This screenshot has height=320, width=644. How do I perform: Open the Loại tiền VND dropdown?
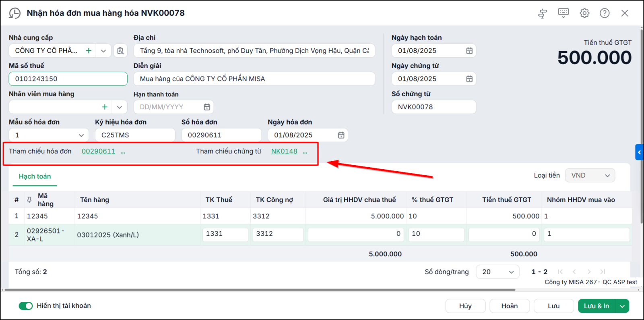[590, 176]
